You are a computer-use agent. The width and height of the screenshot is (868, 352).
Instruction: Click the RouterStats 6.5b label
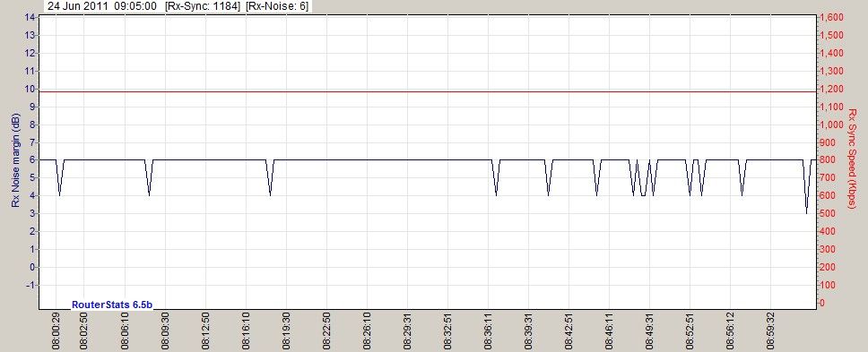point(112,305)
